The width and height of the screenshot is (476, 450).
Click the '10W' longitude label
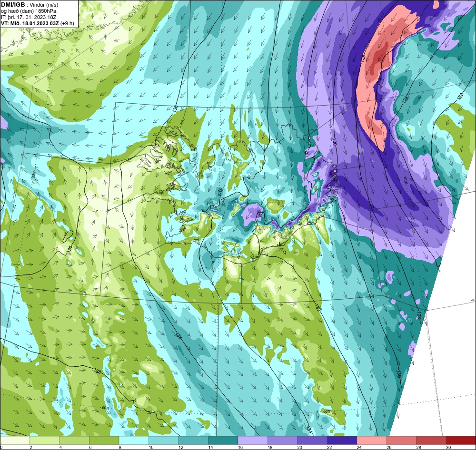coord(406,181)
